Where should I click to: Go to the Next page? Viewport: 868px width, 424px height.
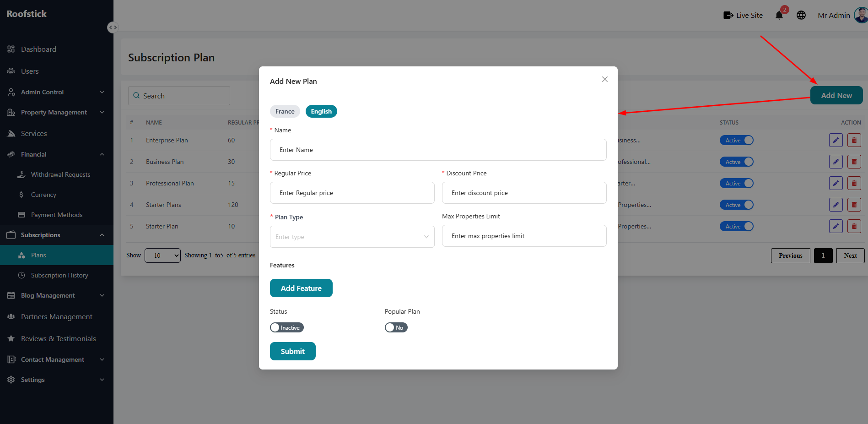[851, 255]
